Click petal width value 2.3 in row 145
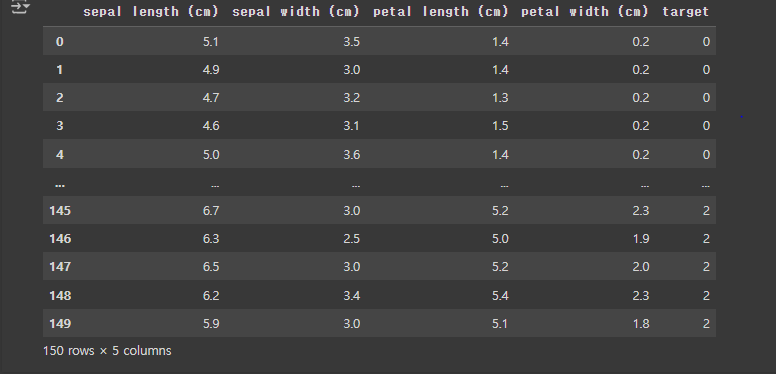Screen dimensions: 776x374 pos(641,211)
